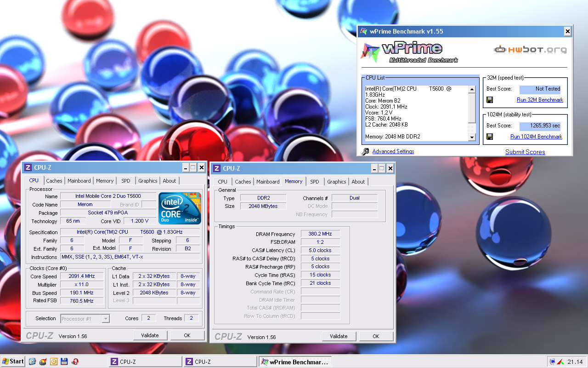588x368 pixels.
Task: Open the blue floppy disk quick launch icon
Action: click(64, 362)
